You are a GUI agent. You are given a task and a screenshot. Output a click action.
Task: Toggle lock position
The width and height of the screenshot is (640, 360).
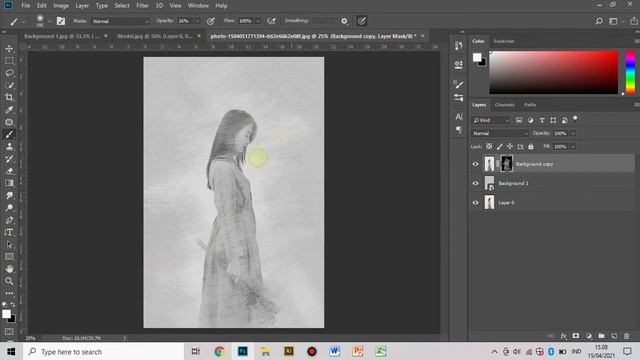click(x=510, y=146)
